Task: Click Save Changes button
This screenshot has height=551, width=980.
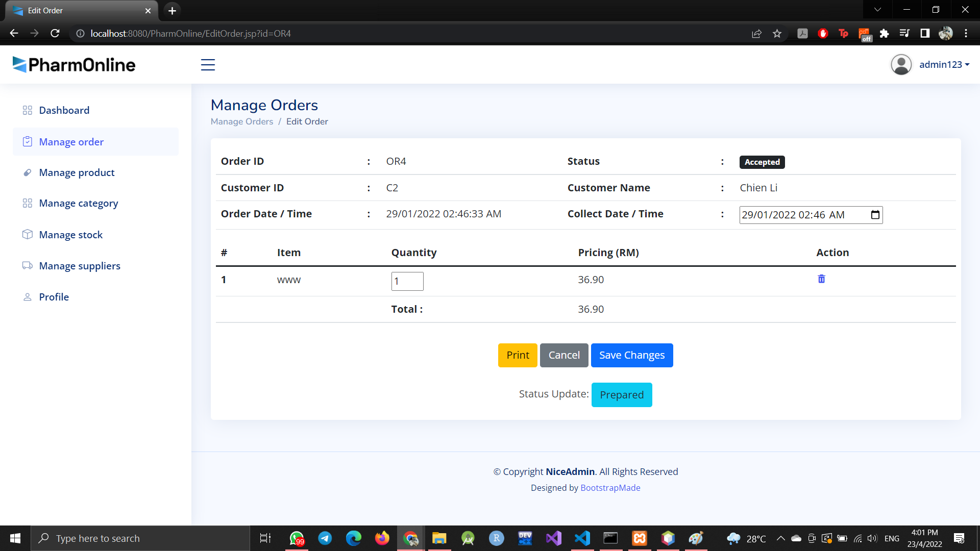Action: click(632, 355)
